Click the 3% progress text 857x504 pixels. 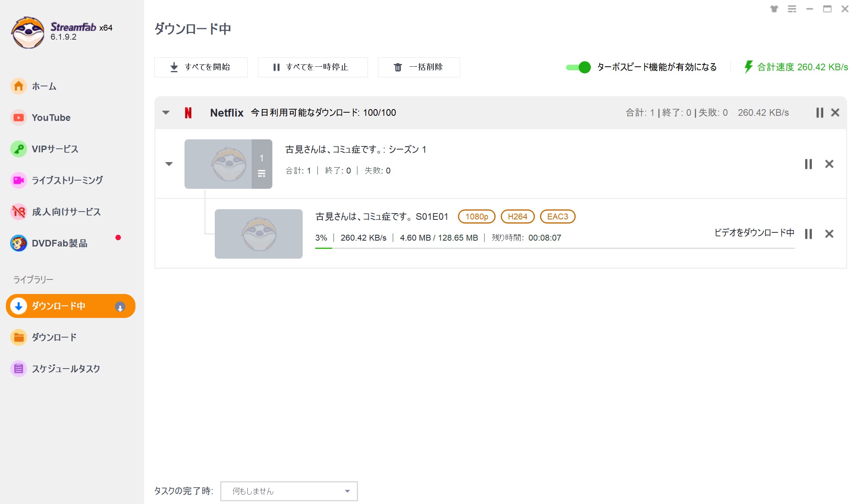(321, 238)
